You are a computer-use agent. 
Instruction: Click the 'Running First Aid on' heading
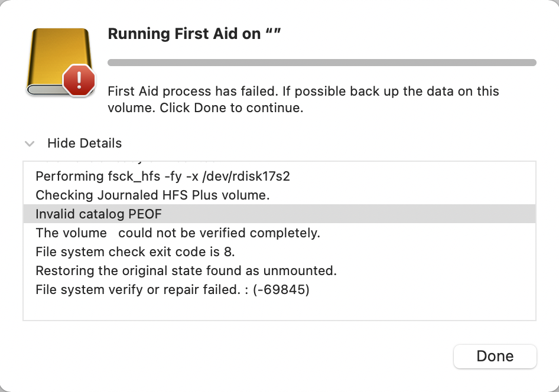[184, 34]
